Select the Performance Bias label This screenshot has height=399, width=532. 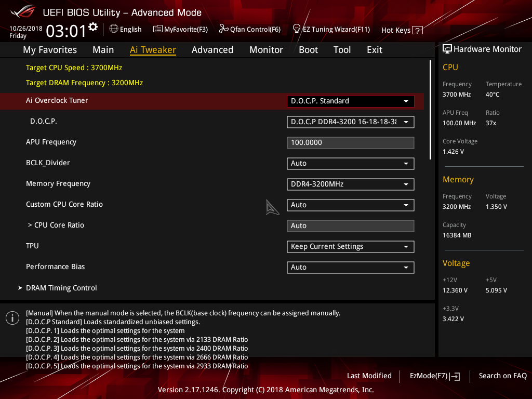tap(55, 267)
